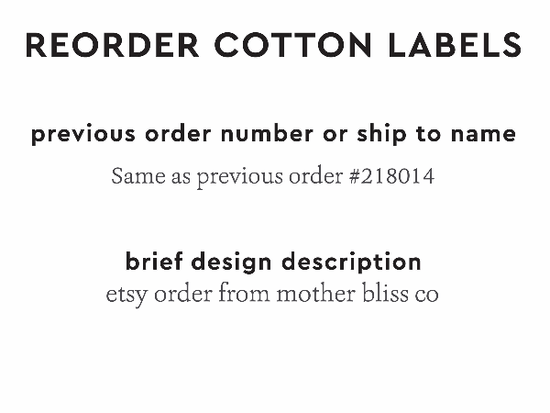Select the word REORDER in the title
The height and width of the screenshot is (413, 550).
click(x=112, y=45)
